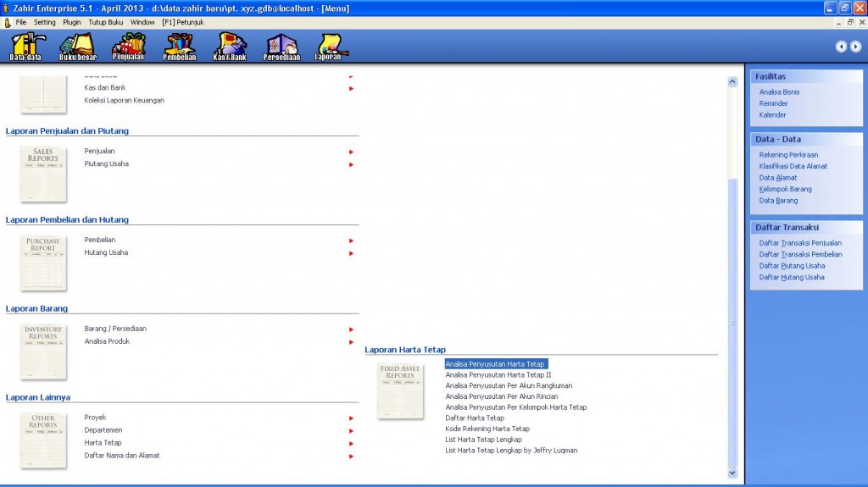Open the Kas & Bank module icon
Screen dimensions: 868x487
coord(230,47)
